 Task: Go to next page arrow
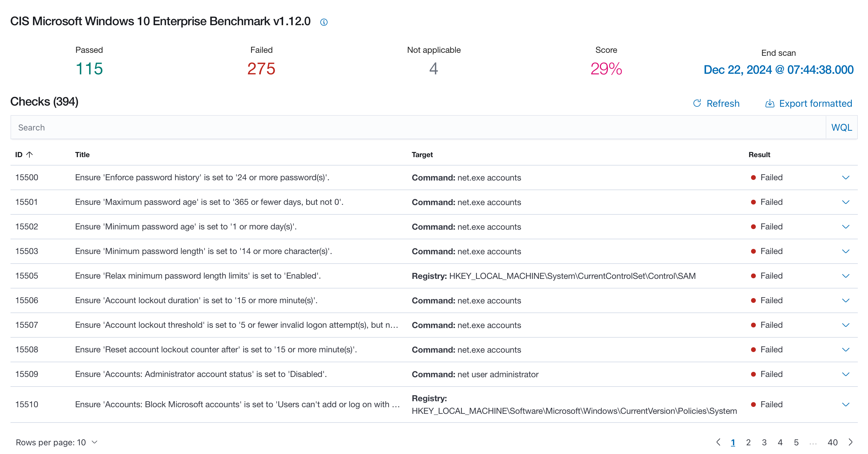coord(851,442)
